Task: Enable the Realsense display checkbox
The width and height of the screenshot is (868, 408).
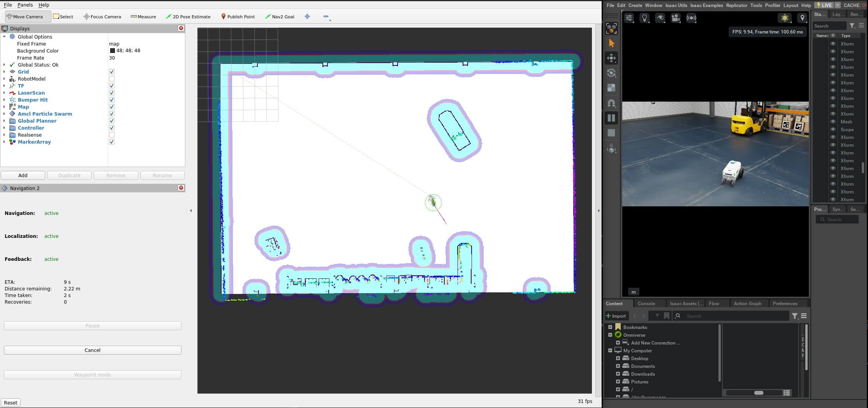Action: point(112,135)
